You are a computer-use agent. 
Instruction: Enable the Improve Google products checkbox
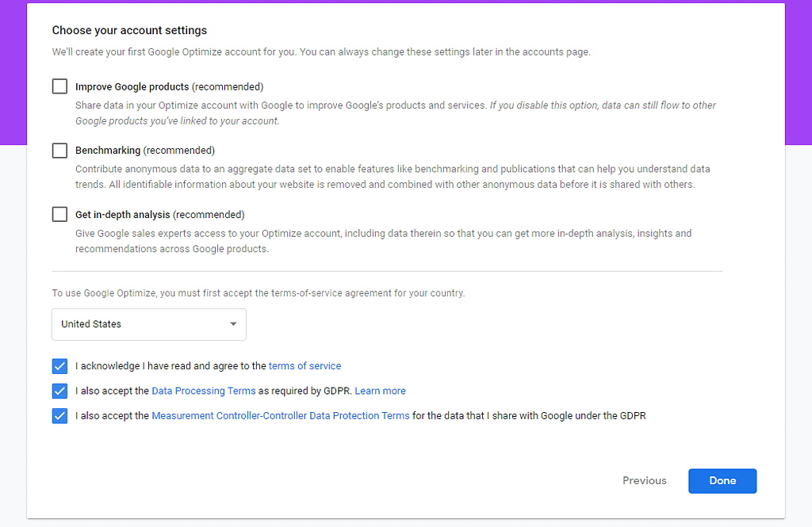(x=59, y=86)
